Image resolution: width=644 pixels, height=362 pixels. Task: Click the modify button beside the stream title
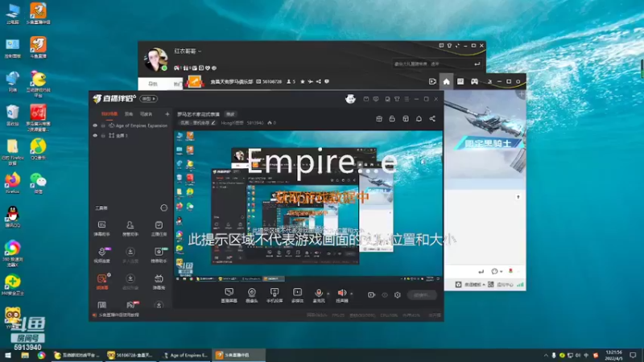230,114
